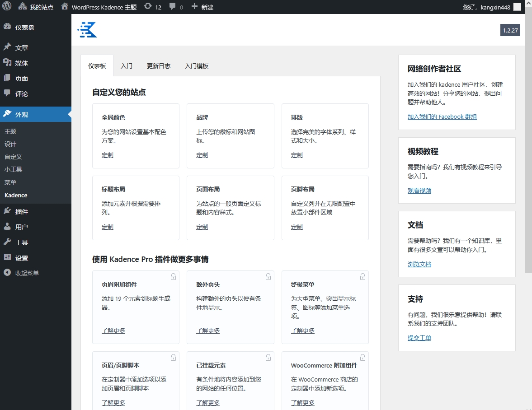Click 定制 link under 品牌
Image resolution: width=532 pixels, height=410 pixels.
click(202, 155)
